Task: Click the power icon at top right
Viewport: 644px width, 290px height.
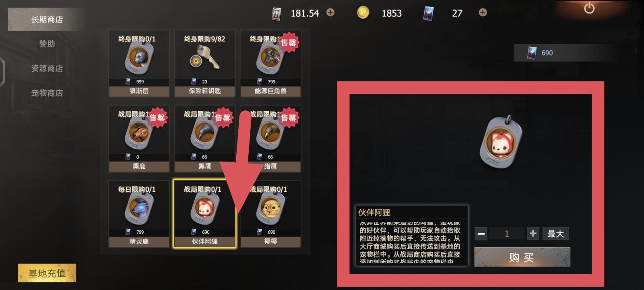Action: pos(589,8)
